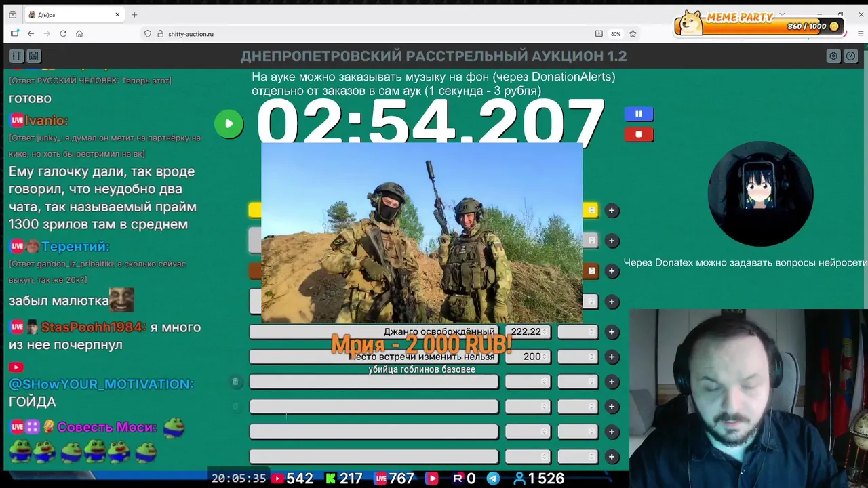Viewport: 868px width, 488px height.
Task: Open auction settings gear icon
Action: pyautogui.click(x=833, y=56)
